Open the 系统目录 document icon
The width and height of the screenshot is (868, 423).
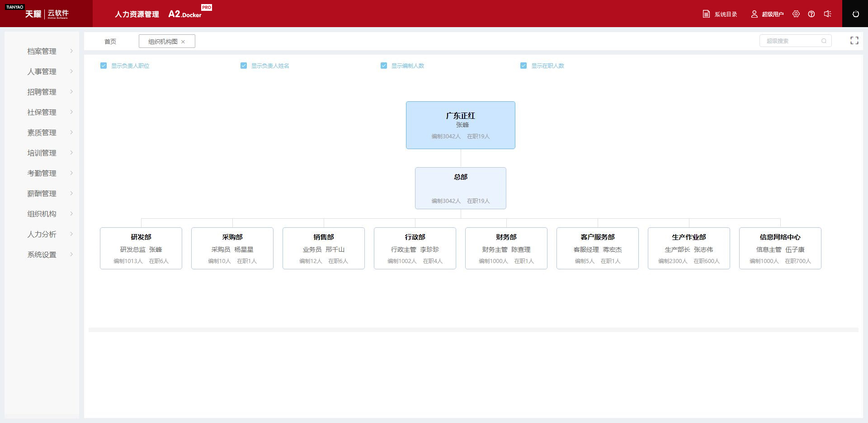706,14
